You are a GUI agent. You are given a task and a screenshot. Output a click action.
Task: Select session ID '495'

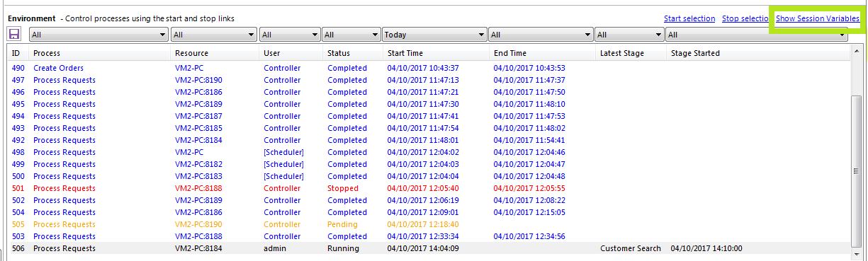(18, 104)
